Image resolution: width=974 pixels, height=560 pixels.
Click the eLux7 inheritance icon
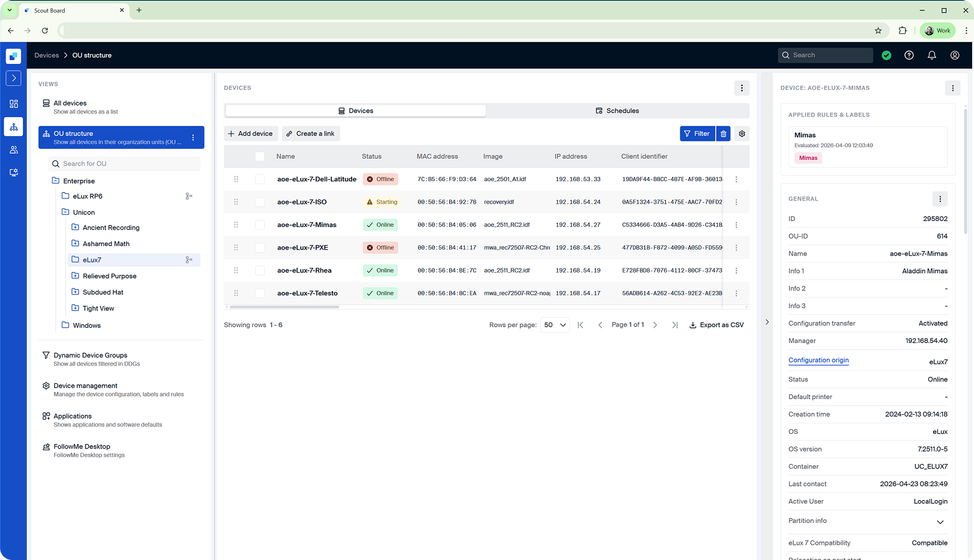pos(189,260)
